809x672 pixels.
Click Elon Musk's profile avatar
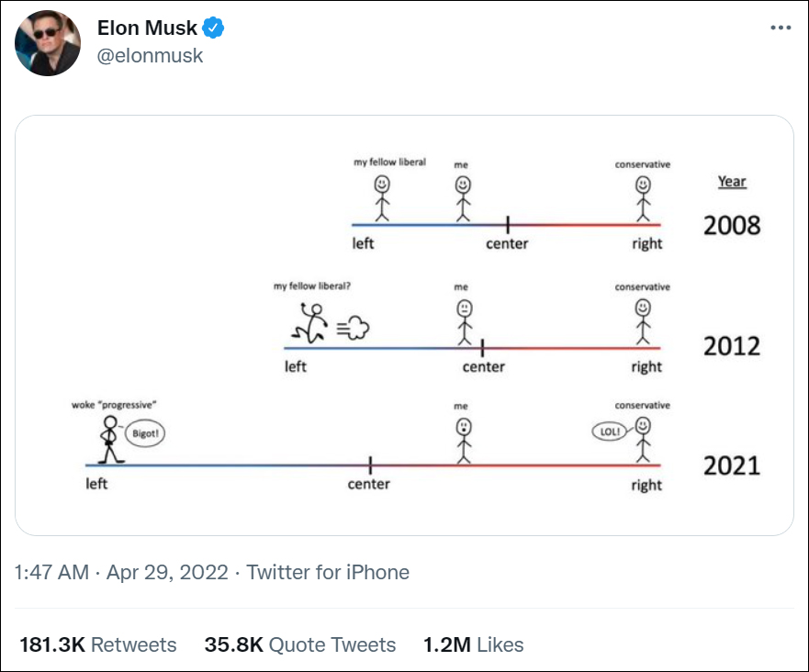(47, 43)
